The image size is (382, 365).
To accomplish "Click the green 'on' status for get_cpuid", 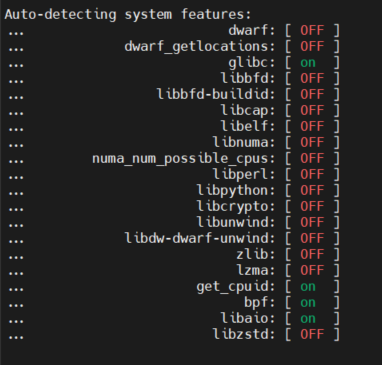I will click(308, 286).
